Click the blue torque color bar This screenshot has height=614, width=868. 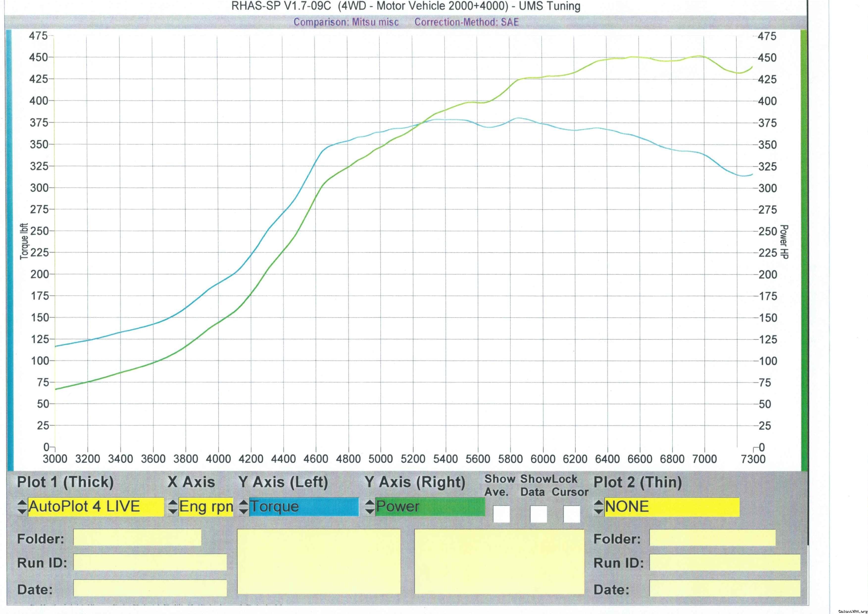(x=9, y=249)
